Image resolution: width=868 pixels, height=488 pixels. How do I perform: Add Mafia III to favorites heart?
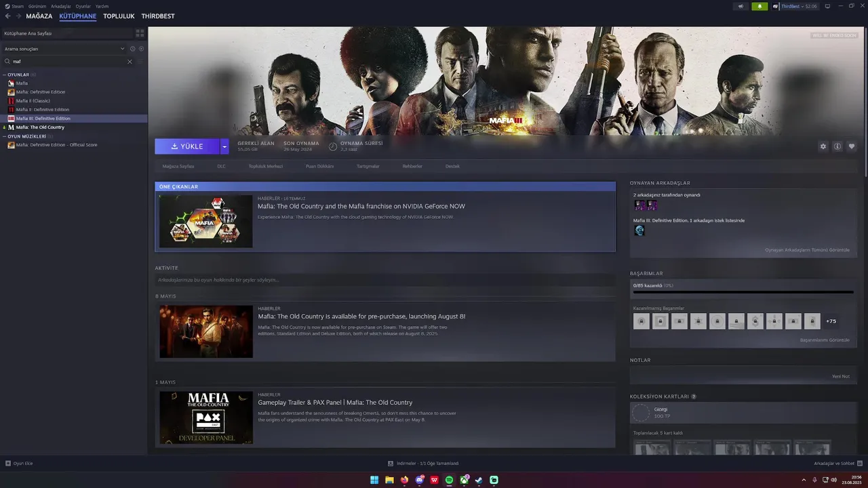coord(852,146)
